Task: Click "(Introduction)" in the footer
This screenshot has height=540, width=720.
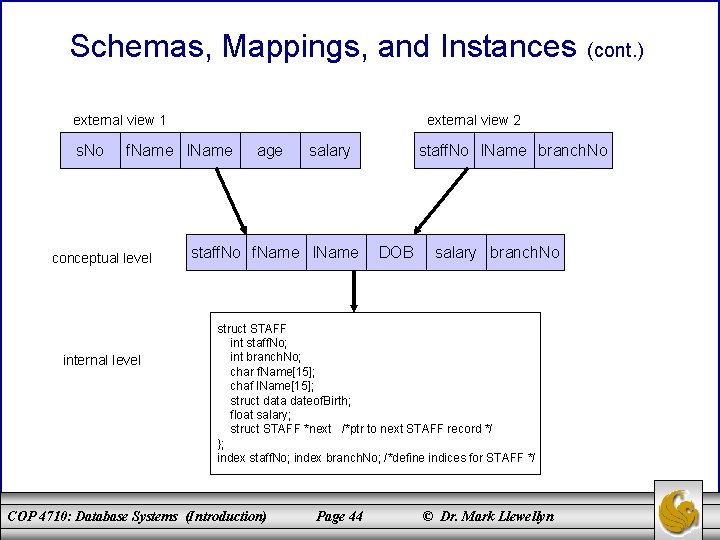Action: coord(226,516)
